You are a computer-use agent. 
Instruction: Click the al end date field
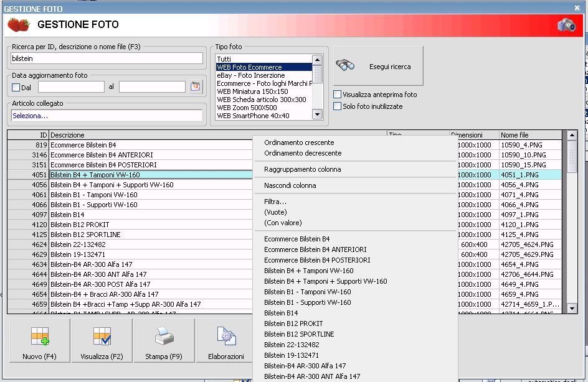pyautogui.click(x=152, y=87)
